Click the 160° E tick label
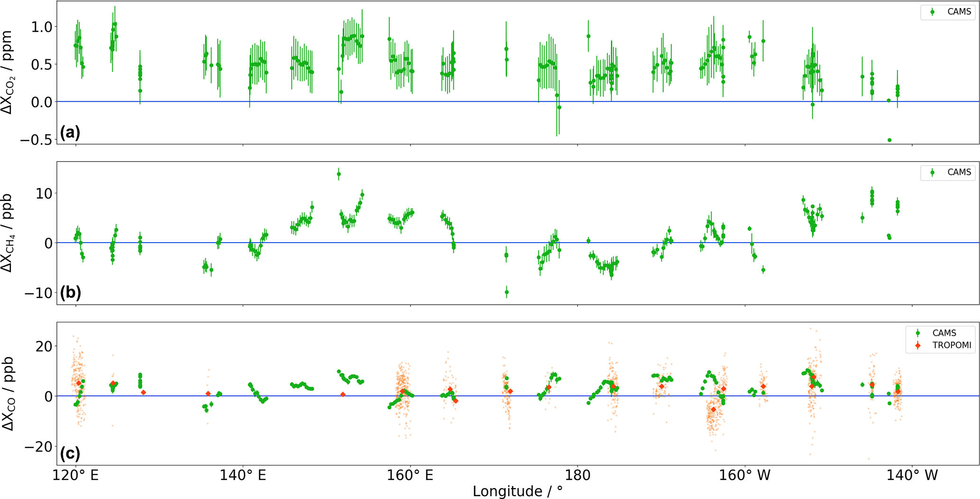 [410, 475]
